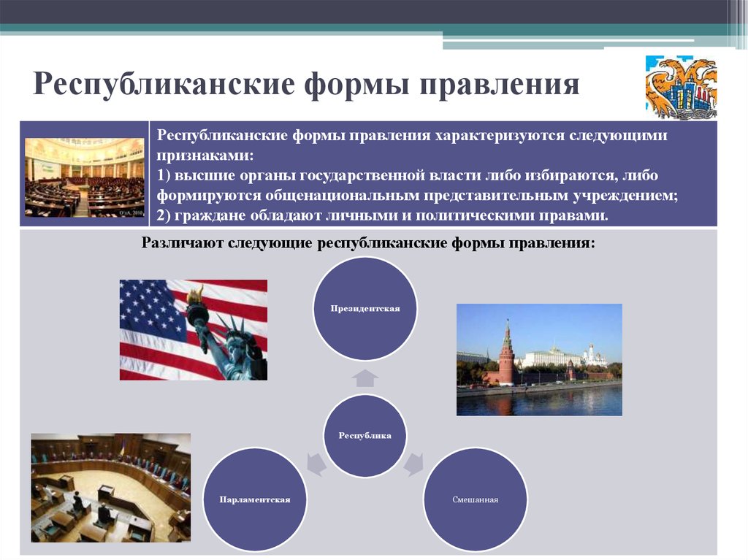Viewport: 748px width, 560px height.
Task: Click the slide title "Республиканские формы правления"
Action: point(306,84)
